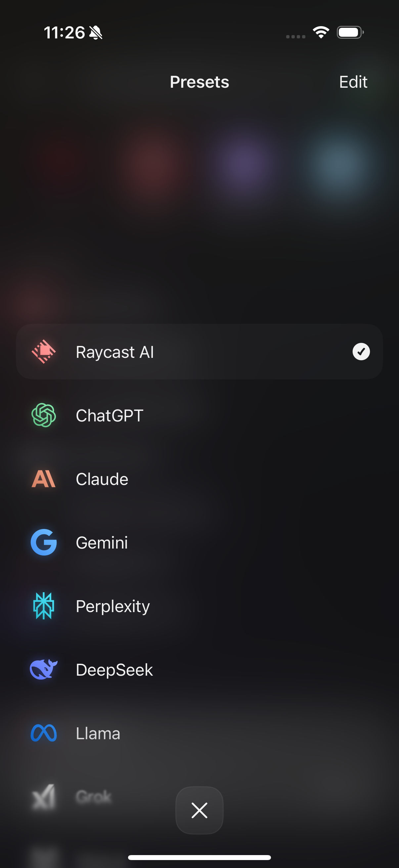399x868 pixels.
Task: Pick the DeepSeek preset label
Action: pyautogui.click(x=114, y=669)
